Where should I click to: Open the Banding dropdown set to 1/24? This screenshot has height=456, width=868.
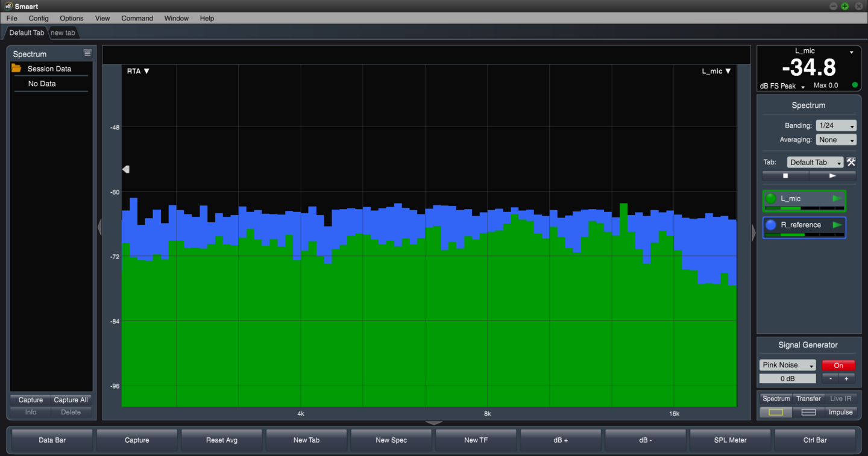(x=836, y=125)
